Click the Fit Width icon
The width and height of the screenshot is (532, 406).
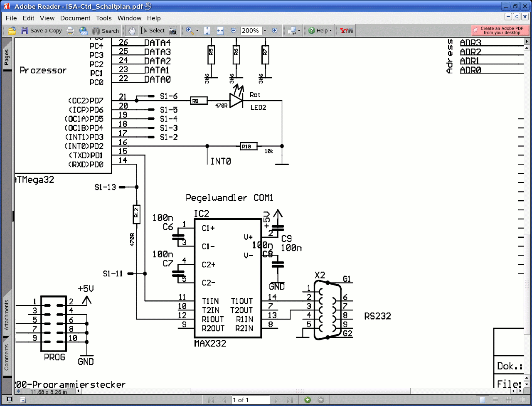[220, 31]
